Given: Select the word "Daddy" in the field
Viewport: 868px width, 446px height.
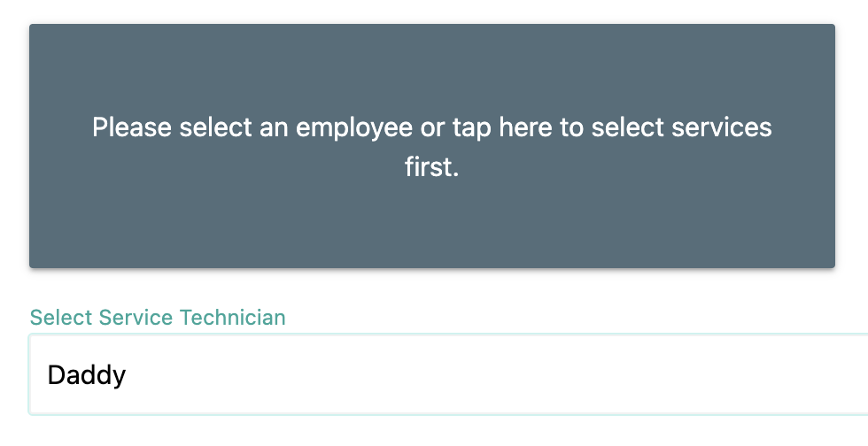Looking at the screenshot, I should point(86,375).
